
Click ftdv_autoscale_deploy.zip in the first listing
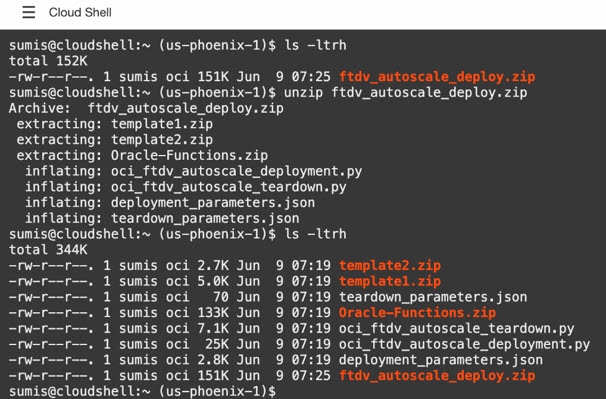click(437, 77)
